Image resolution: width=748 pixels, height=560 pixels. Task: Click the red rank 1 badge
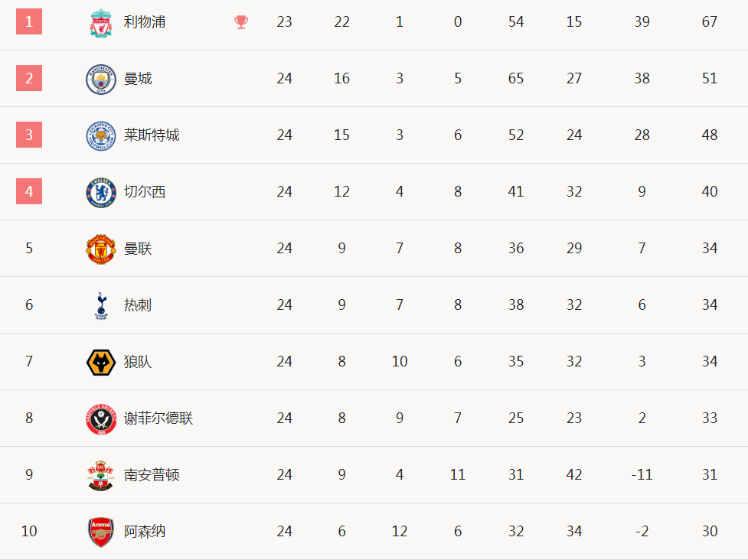coord(29,22)
